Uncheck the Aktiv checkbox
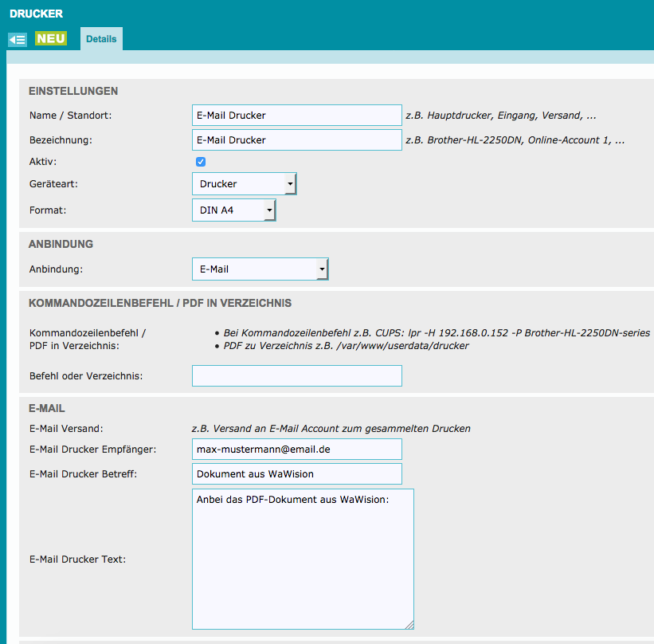Viewport: 654px width, 644px height. point(201,162)
